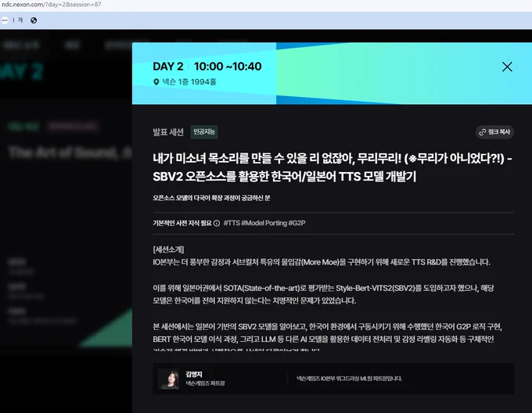Screen dimensions: 532x413
Task: Select the 인공지능 category tag
Action: pos(204,132)
